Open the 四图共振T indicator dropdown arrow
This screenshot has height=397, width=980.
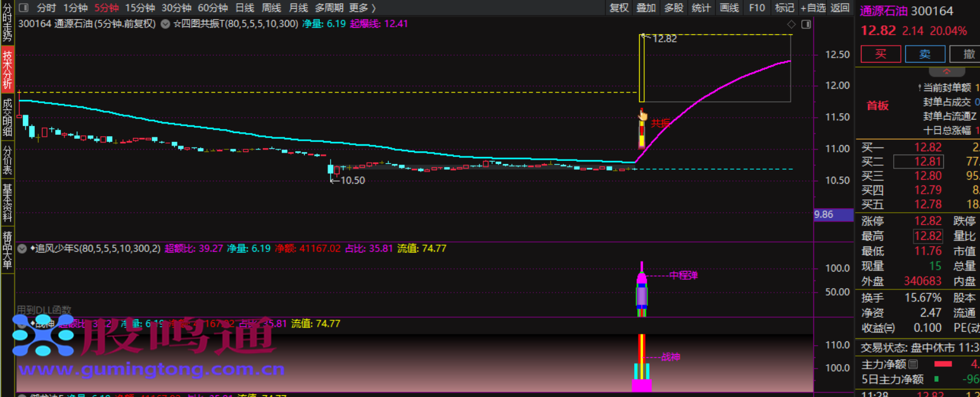165,24
